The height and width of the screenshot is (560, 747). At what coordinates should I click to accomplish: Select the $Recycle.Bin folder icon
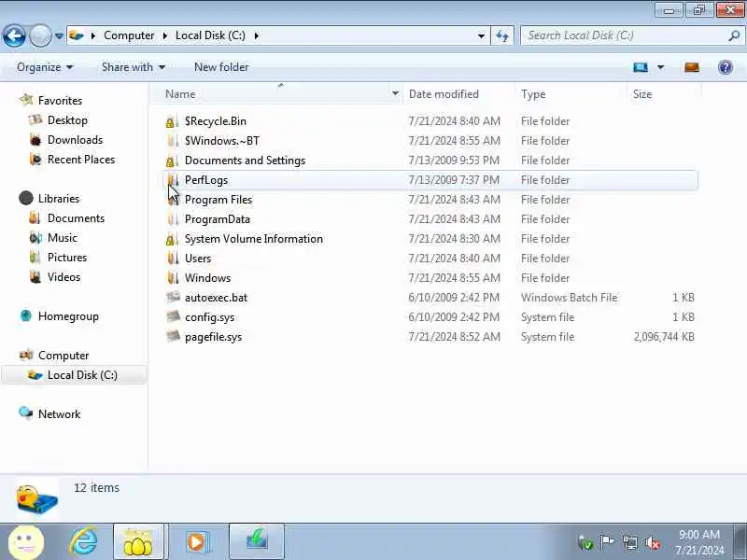[173, 121]
